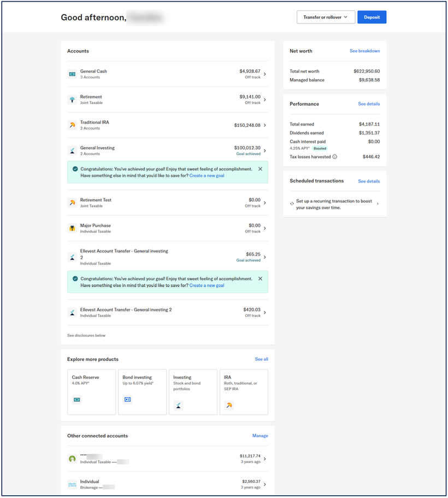The width and height of the screenshot is (448, 498).
Task: Click the $150,248.08 balance
Action: [247, 125]
